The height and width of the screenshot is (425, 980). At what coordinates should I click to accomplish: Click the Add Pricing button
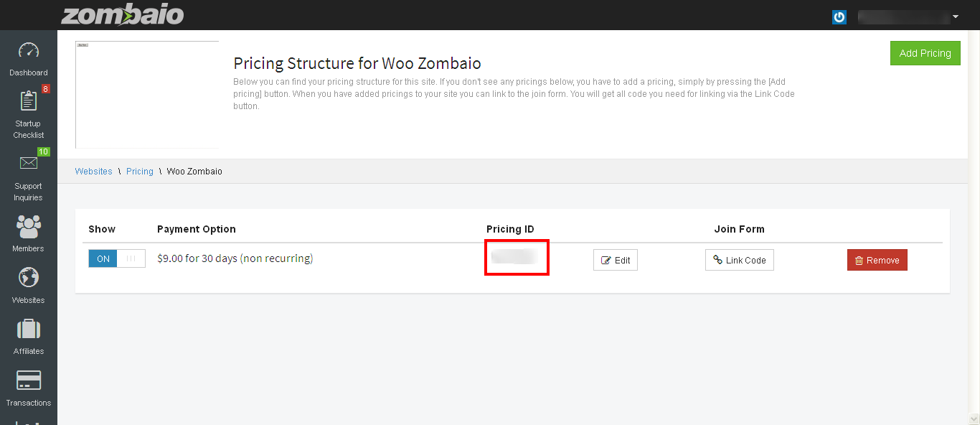tap(925, 53)
